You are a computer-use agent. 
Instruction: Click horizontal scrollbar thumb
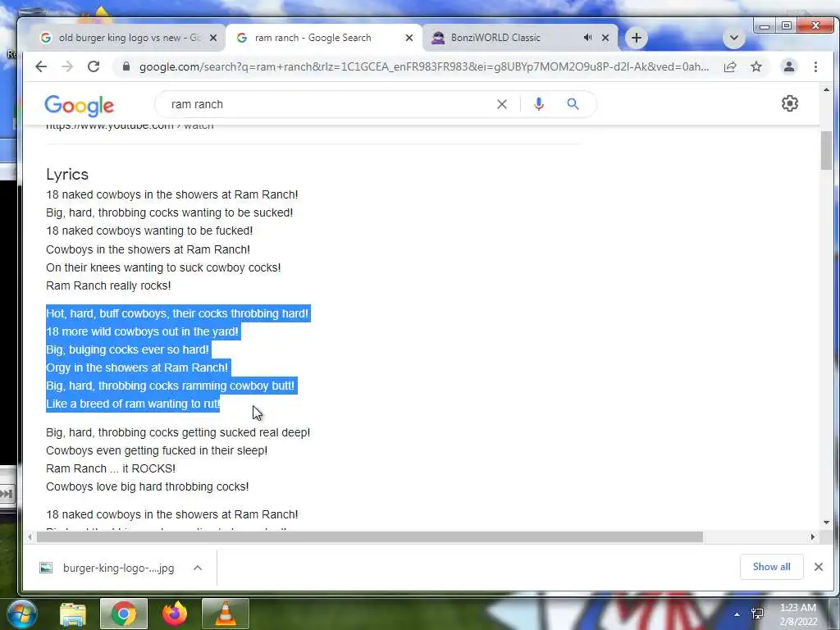[370, 536]
